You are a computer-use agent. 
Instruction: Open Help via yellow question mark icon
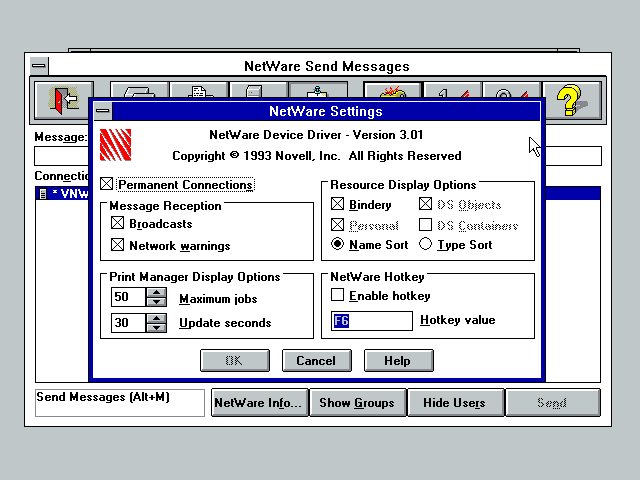point(571,100)
